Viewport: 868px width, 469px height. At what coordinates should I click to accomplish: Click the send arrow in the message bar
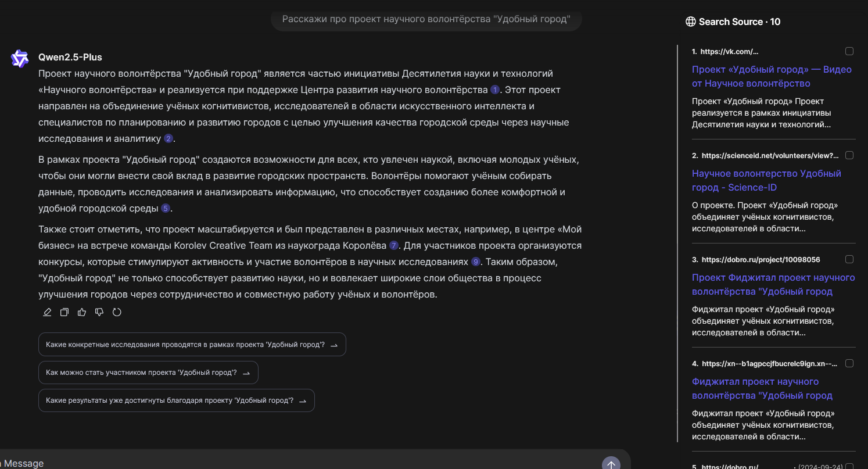(611, 463)
